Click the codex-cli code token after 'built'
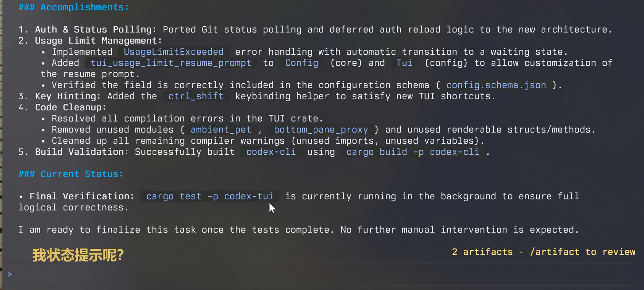Image resolution: width=644 pixels, height=290 pixels. pyautogui.click(x=271, y=152)
